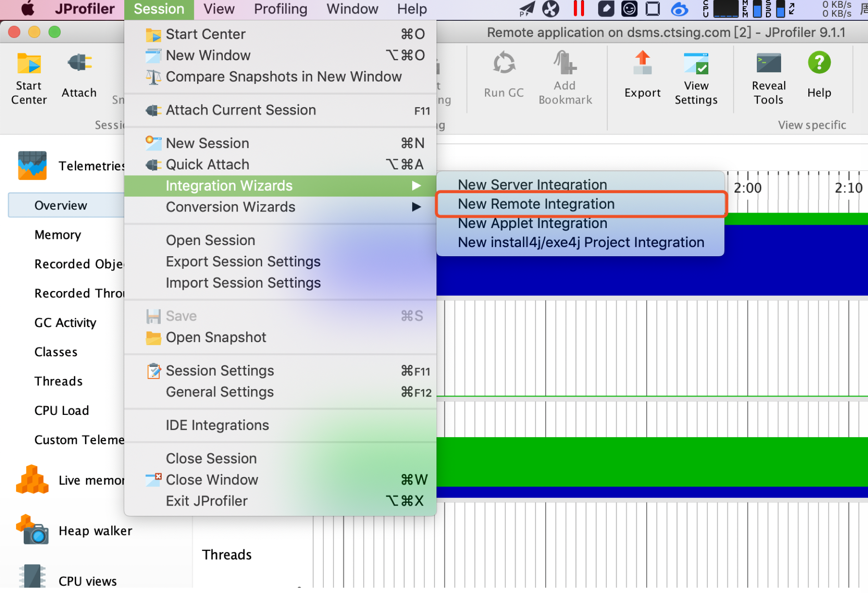868x593 pixels.
Task: Click the JProfiler application menu
Action: click(x=84, y=9)
